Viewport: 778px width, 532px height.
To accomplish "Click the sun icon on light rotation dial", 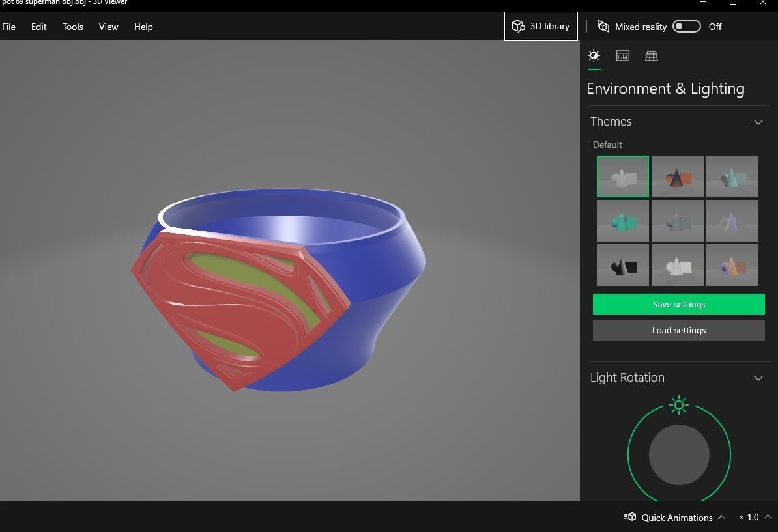I will tap(679, 405).
